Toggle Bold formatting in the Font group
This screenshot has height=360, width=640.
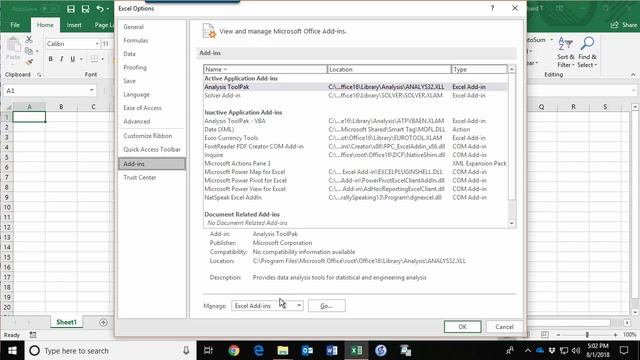click(x=51, y=59)
